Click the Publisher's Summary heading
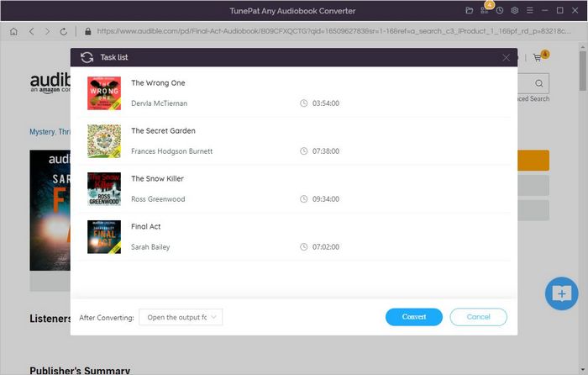This screenshot has width=588, height=375. point(80,370)
